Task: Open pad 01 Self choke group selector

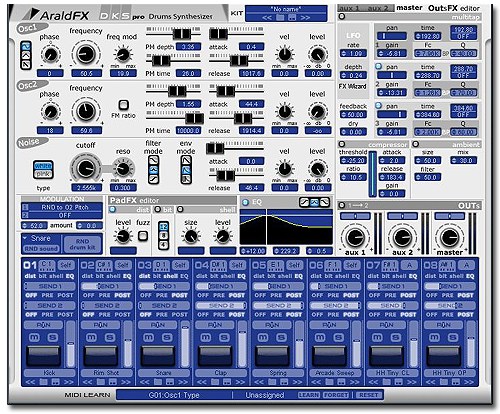Action: click(66, 265)
